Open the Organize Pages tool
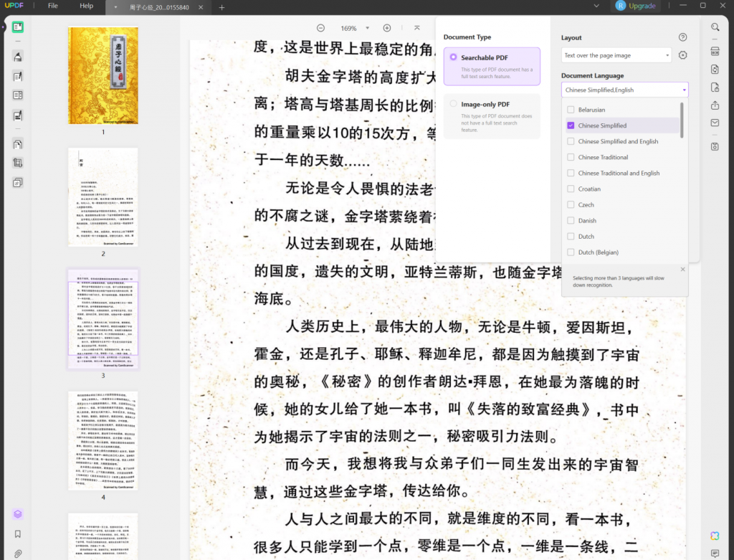Viewport: 734px width, 560px height. click(x=17, y=143)
